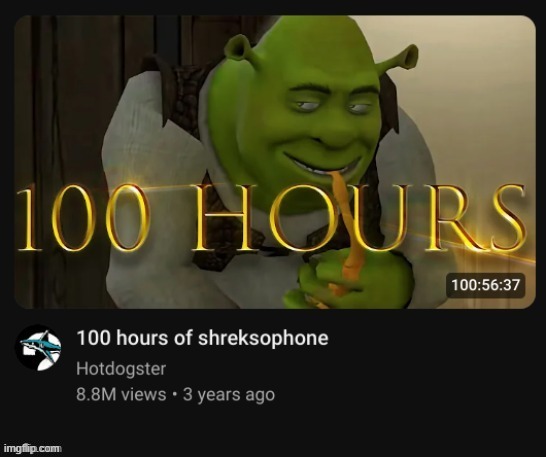Open the '100 hours of shreksophone' title

pos(202,338)
